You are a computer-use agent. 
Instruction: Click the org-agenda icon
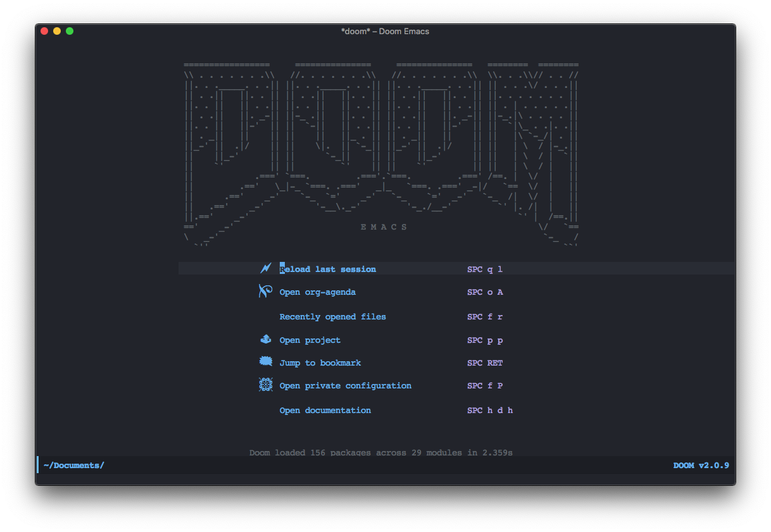[x=265, y=292]
